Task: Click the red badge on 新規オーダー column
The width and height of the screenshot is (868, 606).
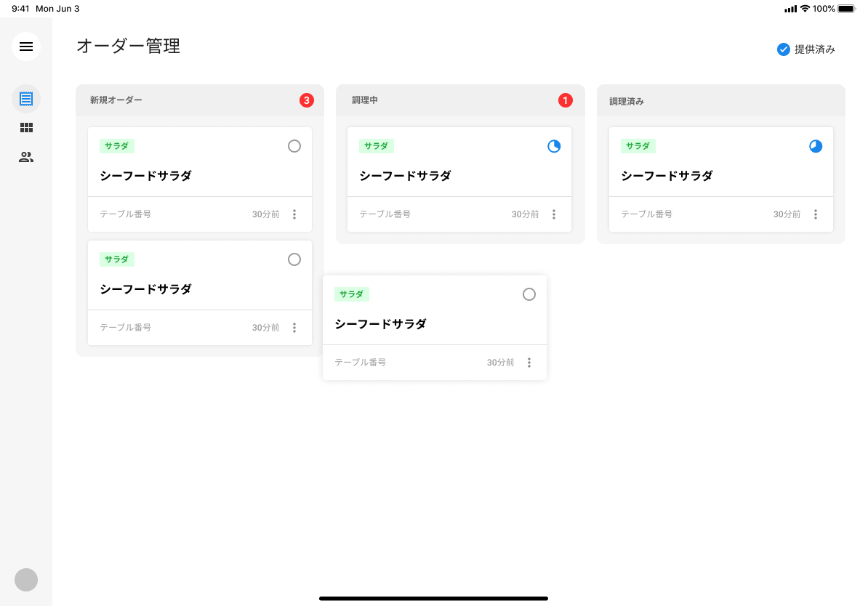Action: 307,100
